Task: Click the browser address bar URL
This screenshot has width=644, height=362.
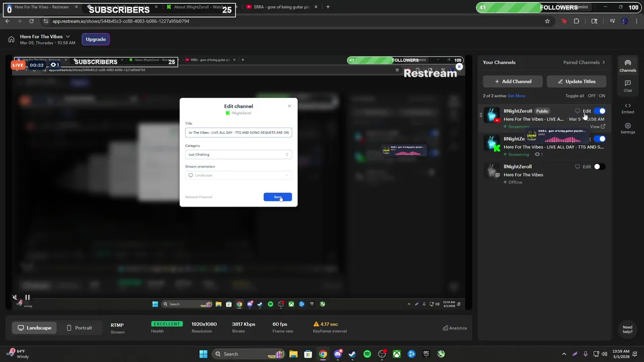Action: point(121,21)
